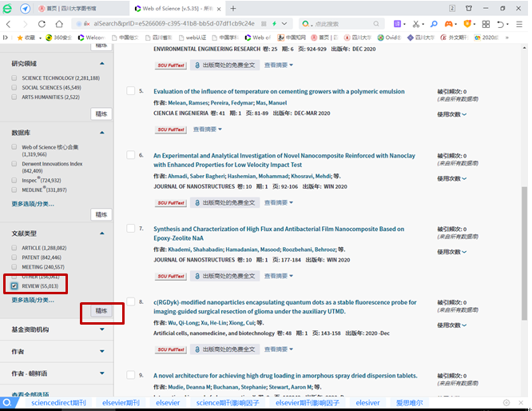Click the SCU FullText icon for result 8
The height and width of the screenshot is (411, 532).
[x=171, y=349]
